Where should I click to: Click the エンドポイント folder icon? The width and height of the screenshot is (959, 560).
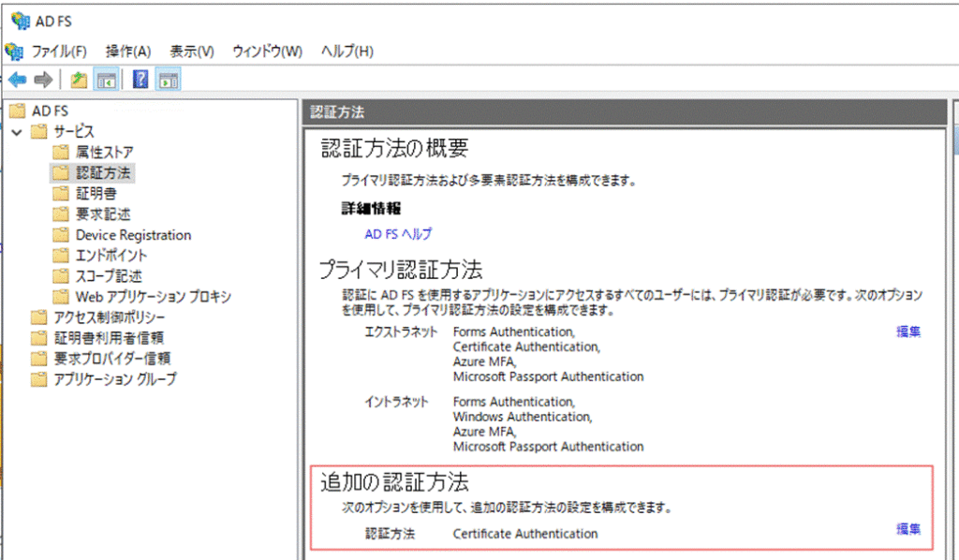click(x=61, y=255)
